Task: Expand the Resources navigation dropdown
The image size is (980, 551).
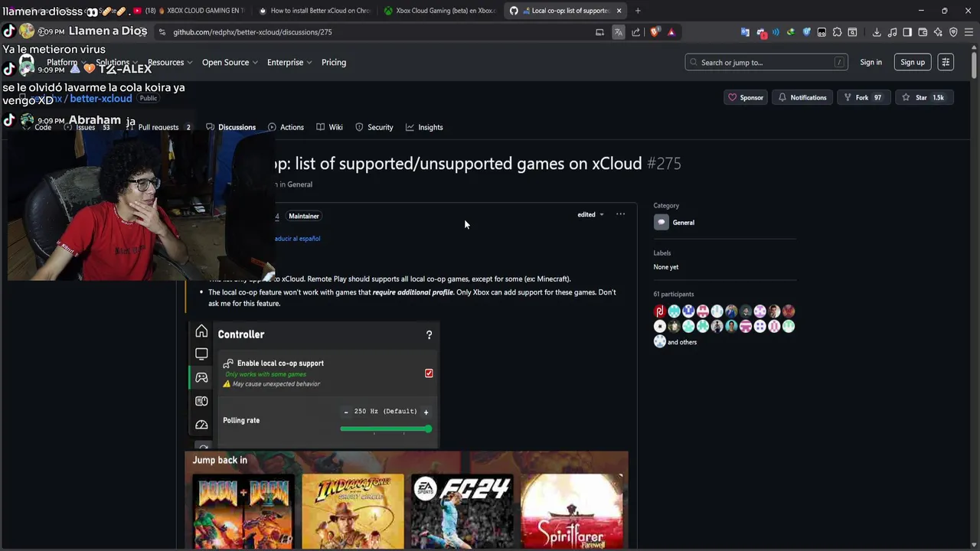Action: (169, 62)
